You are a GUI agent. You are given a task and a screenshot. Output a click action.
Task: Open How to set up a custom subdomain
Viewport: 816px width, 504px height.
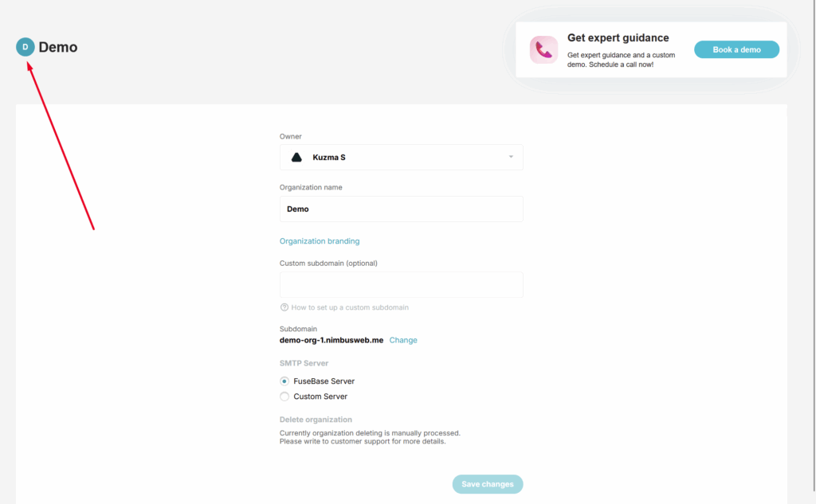pos(350,307)
